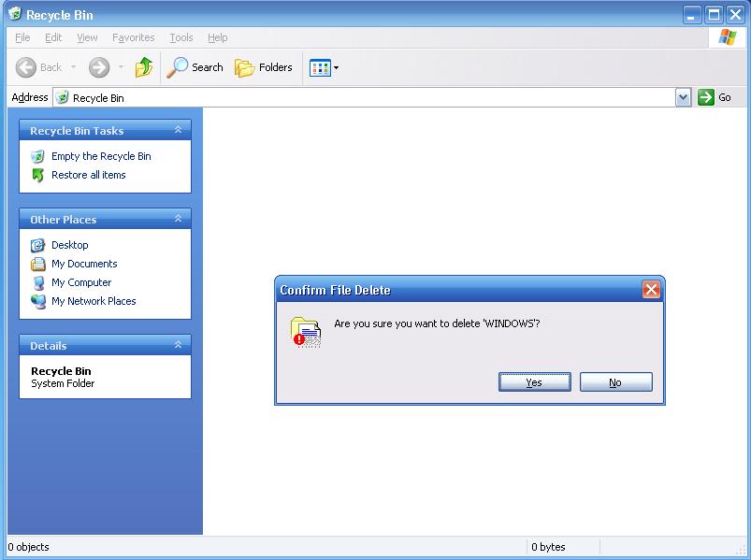
Task: Click the My Computer icon
Action: pos(38,282)
